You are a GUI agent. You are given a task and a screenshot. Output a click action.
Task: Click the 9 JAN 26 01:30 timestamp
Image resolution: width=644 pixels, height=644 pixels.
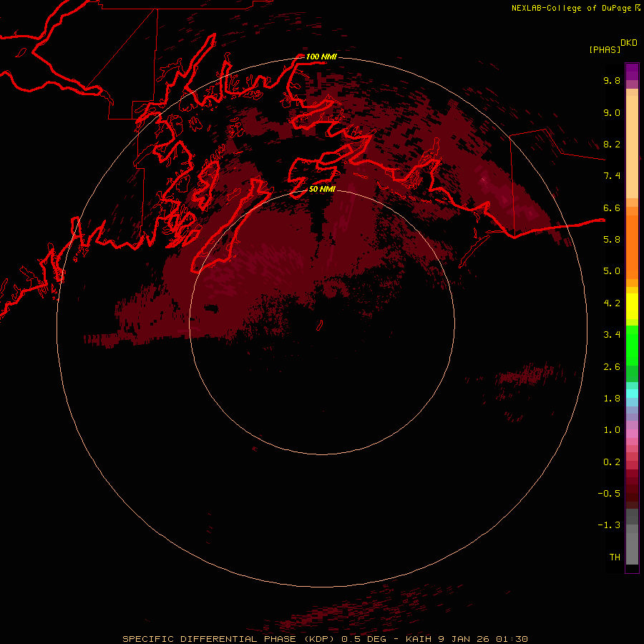pyautogui.click(x=484, y=639)
